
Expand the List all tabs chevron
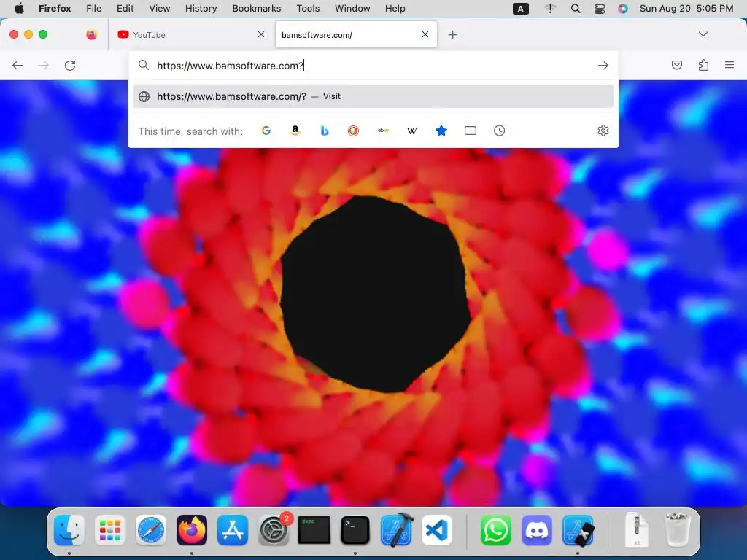click(703, 34)
